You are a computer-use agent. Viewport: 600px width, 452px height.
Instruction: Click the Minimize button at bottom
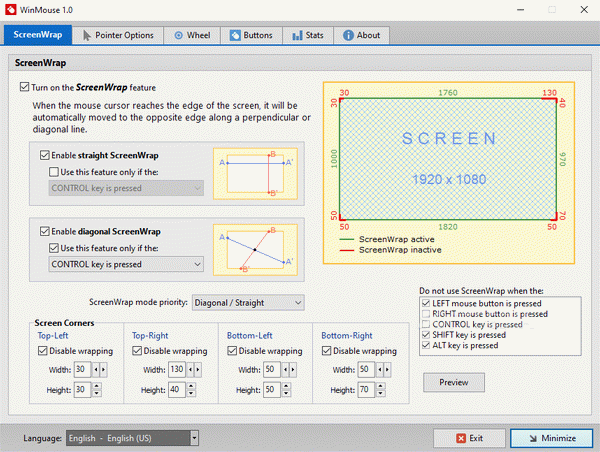552,438
